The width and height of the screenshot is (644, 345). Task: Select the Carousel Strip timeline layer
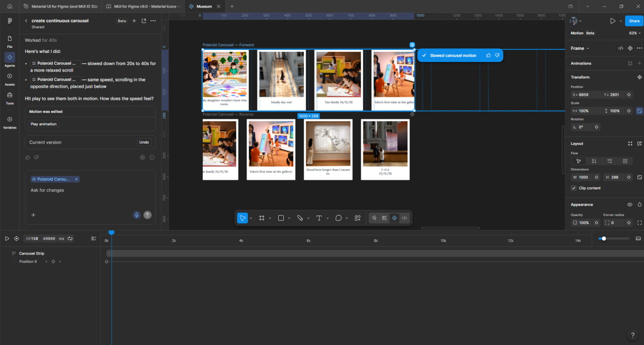click(x=31, y=253)
